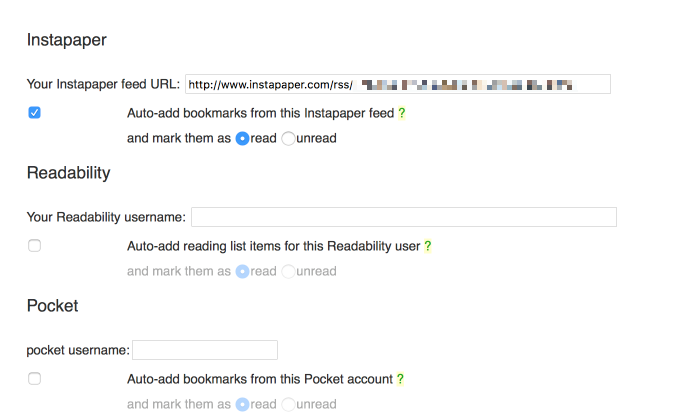Click the 'Your Readability username:' label
This screenshot has height=420, width=684.
coord(106,217)
